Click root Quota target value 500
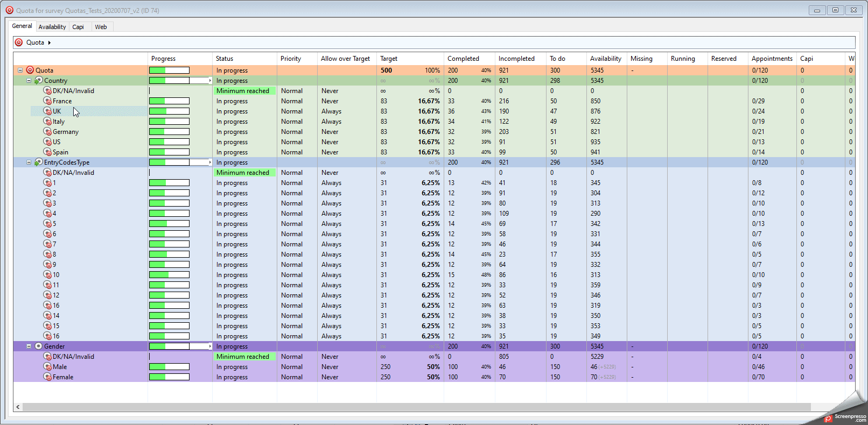Viewport: 868px width, 425px height. (x=386, y=70)
